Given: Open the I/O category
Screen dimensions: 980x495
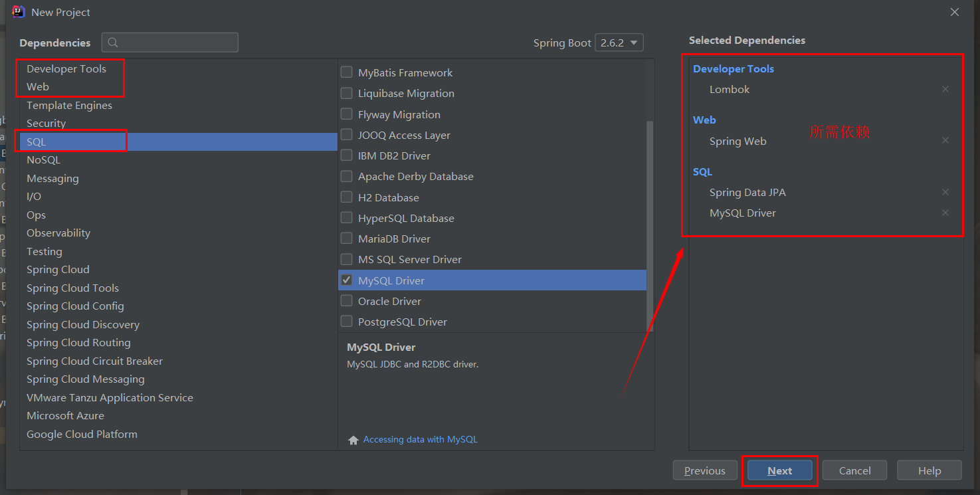Looking at the screenshot, I should coord(179,196).
